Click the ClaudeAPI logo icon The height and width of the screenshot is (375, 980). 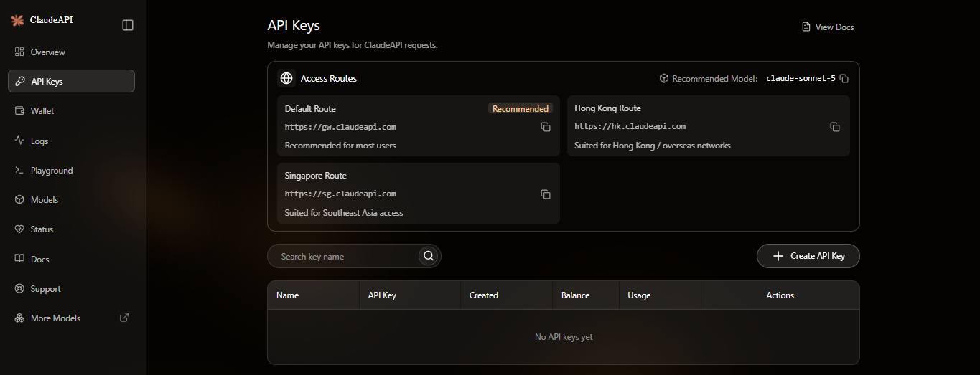tap(18, 21)
